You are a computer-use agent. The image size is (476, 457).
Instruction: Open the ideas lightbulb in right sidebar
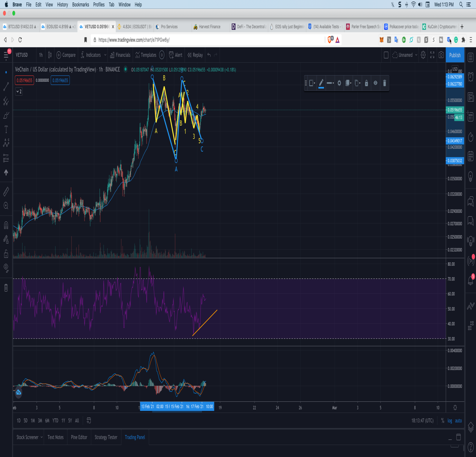click(x=470, y=176)
